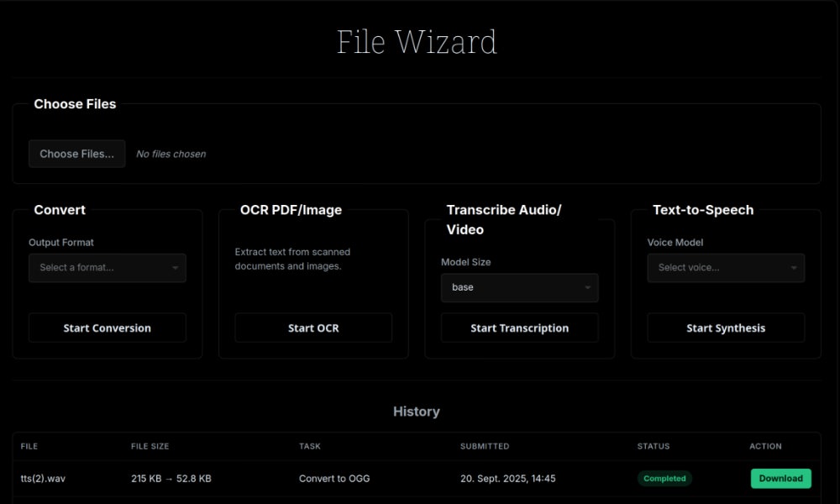Click the STATUS column header
Image resolution: width=840 pixels, height=504 pixels.
tap(654, 446)
